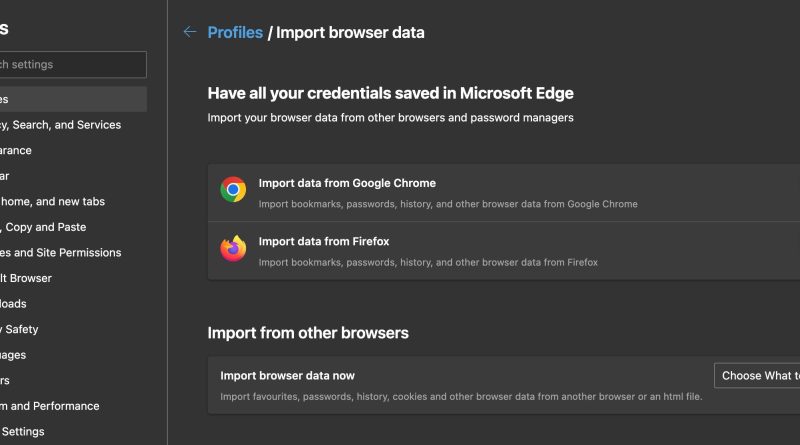Viewport: 800px width, 445px height.
Task: Select the Default Browser section
Action: click(26, 278)
